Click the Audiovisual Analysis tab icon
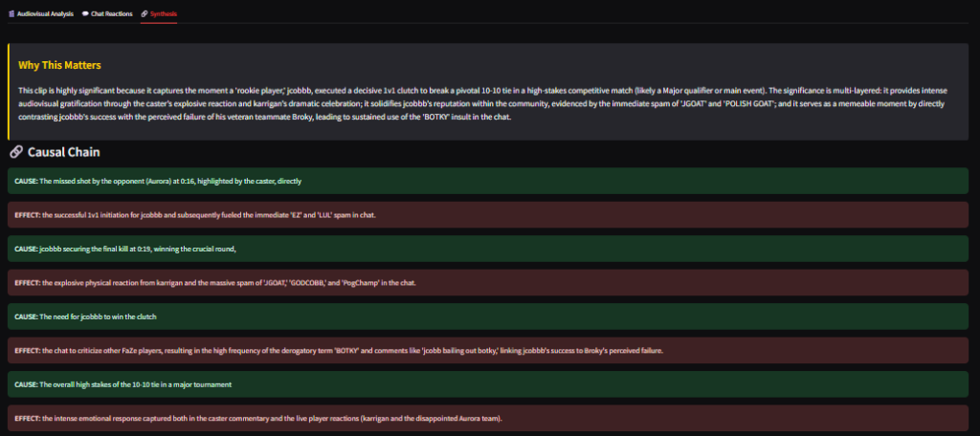980x436 pixels. pos(10,14)
